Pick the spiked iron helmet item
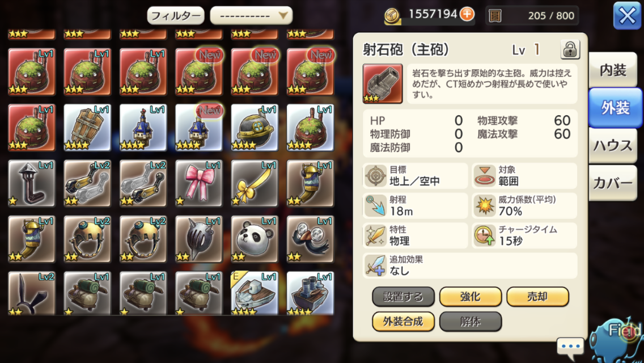The width and height of the screenshot is (644, 363). [199, 239]
